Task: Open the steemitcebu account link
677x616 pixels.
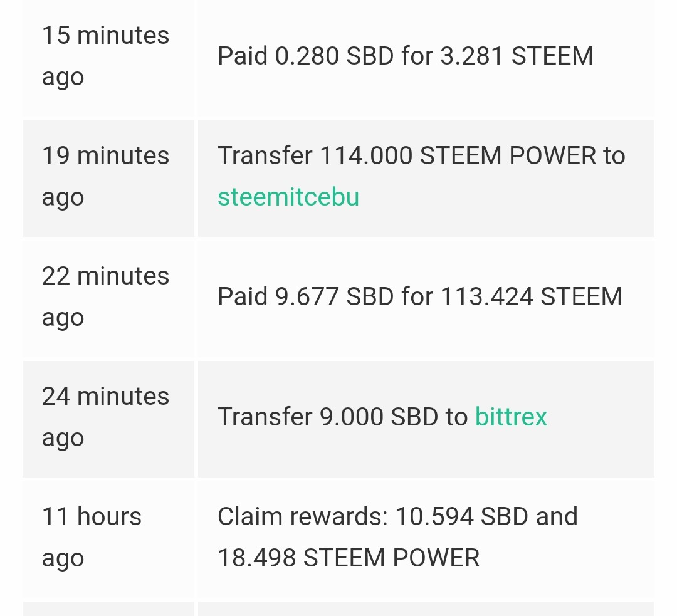Action: pyautogui.click(x=288, y=197)
